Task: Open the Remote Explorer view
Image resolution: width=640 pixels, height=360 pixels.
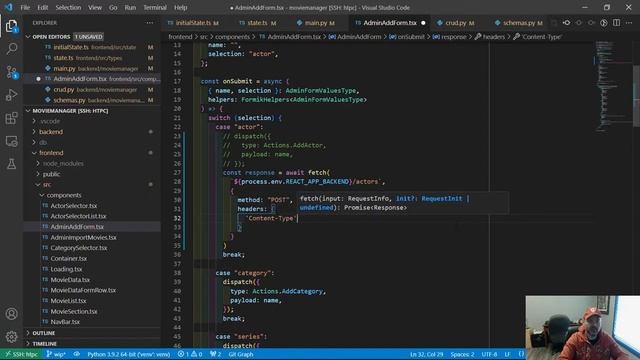Action: coord(11,141)
